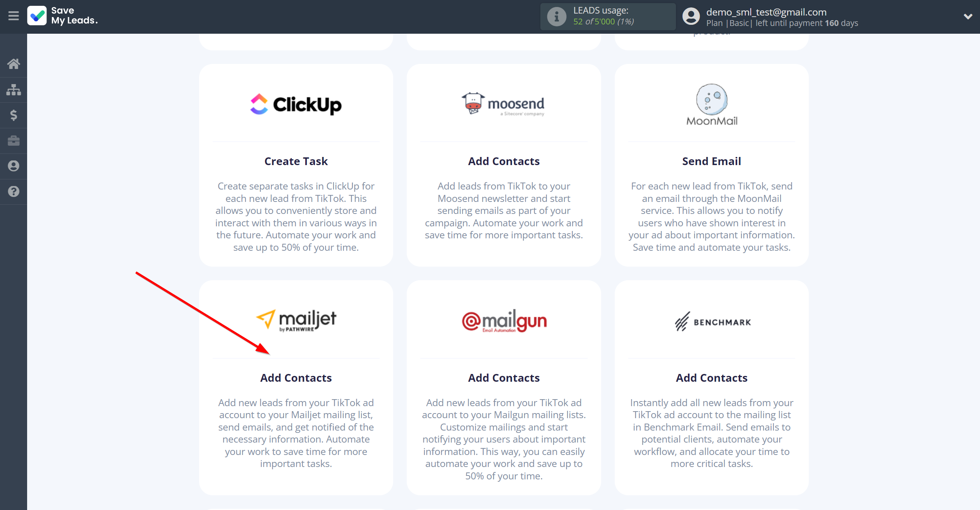The width and height of the screenshot is (980, 510).
Task: Click the MoonMail card description text
Action: point(712,217)
